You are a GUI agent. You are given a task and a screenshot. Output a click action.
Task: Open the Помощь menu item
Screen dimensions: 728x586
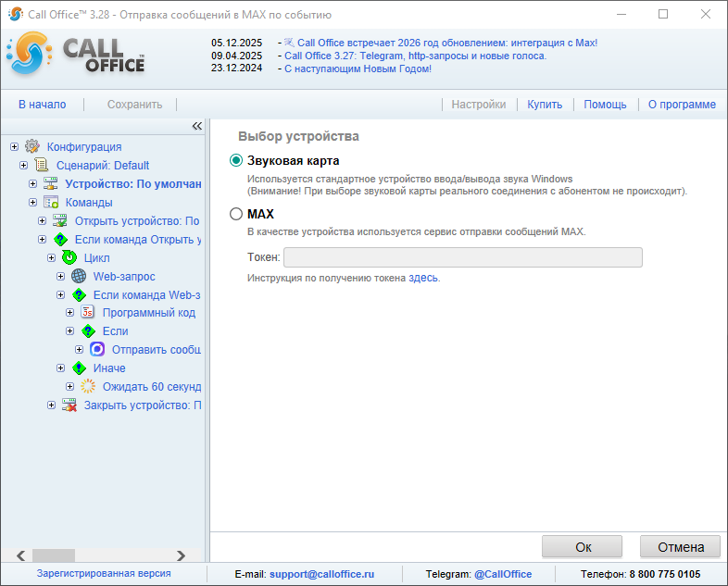click(x=605, y=105)
